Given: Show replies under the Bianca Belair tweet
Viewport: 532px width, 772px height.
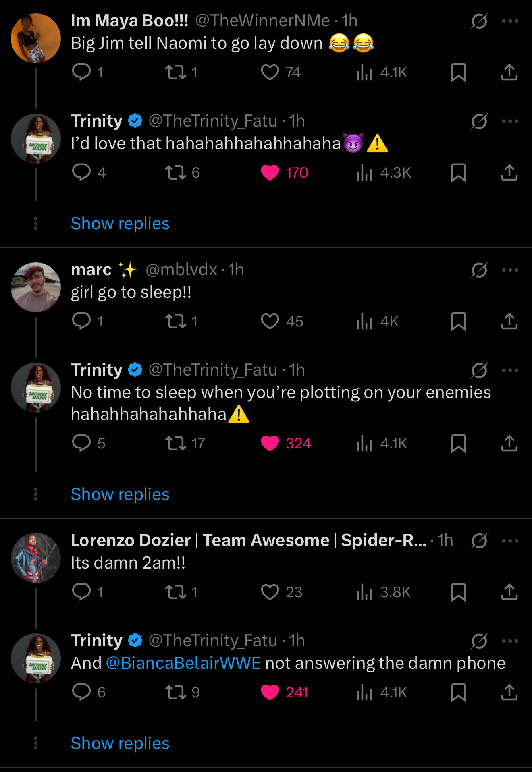Looking at the screenshot, I should 120,743.
